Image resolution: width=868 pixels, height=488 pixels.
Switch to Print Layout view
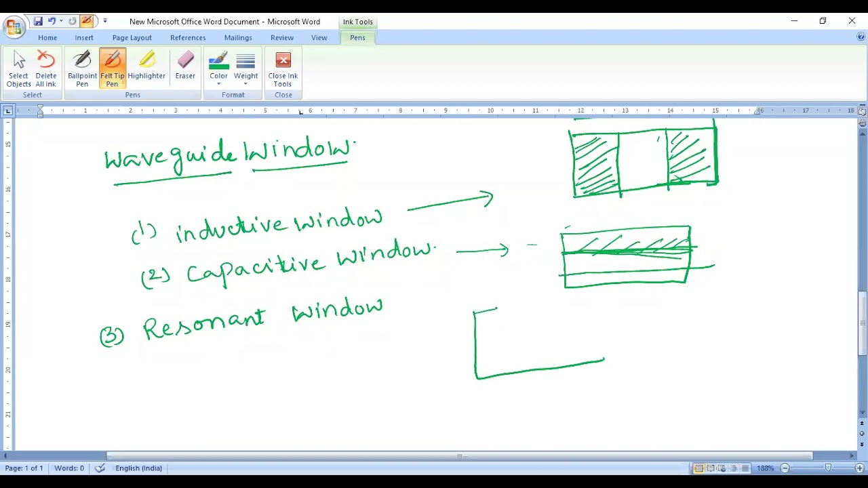click(x=699, y=468)
